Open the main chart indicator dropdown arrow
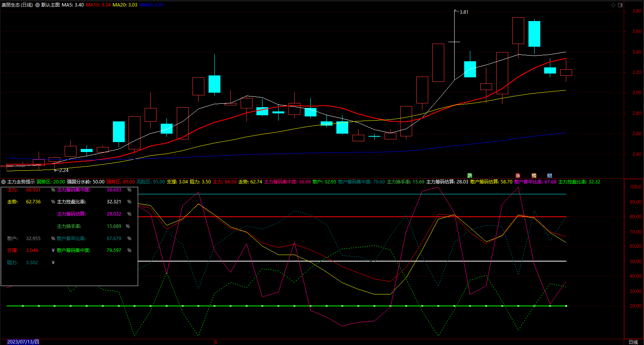Screen dimensions: 644x345 pyautogui.click(x=37, y=5)
